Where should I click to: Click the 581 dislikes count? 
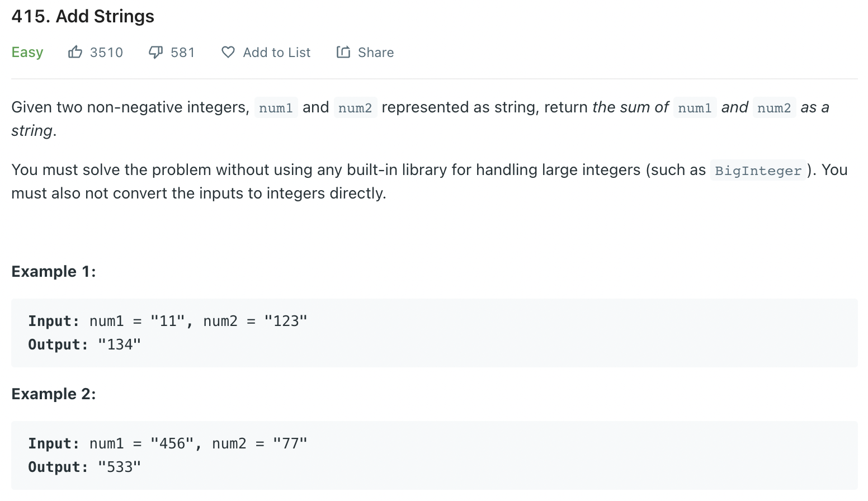tap(183, 53)
